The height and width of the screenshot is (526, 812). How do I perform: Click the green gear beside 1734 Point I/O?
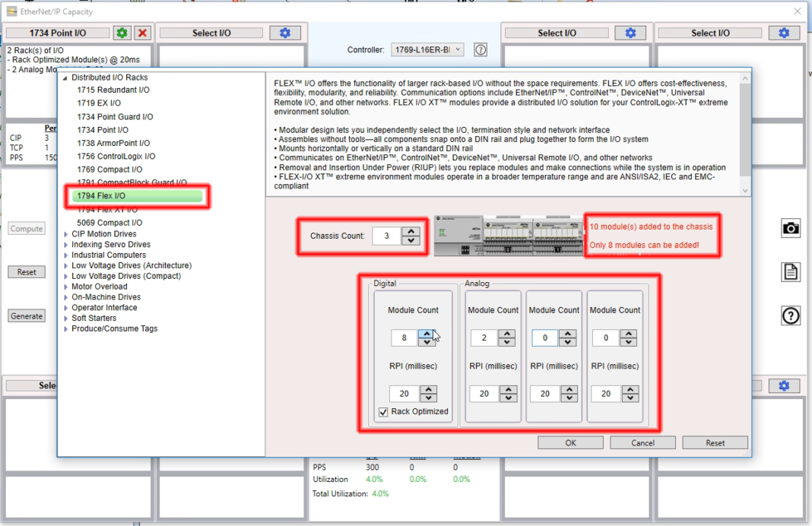click(121, 33)
